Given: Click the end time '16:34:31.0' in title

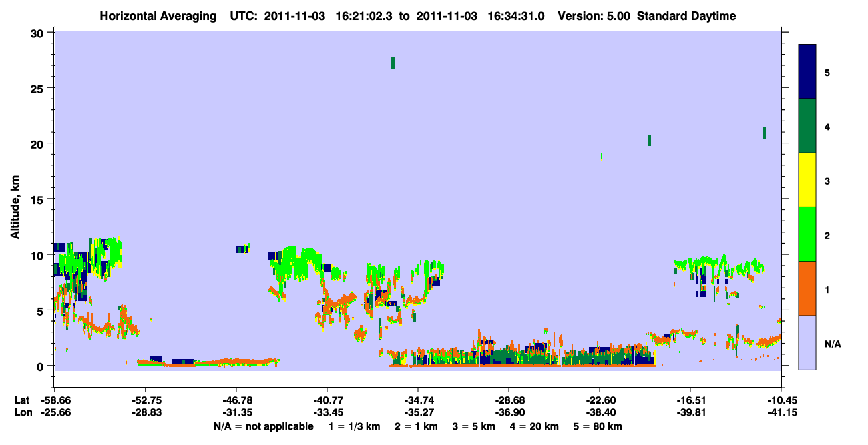Looking at the screenshot, I should tap(516, 16).
